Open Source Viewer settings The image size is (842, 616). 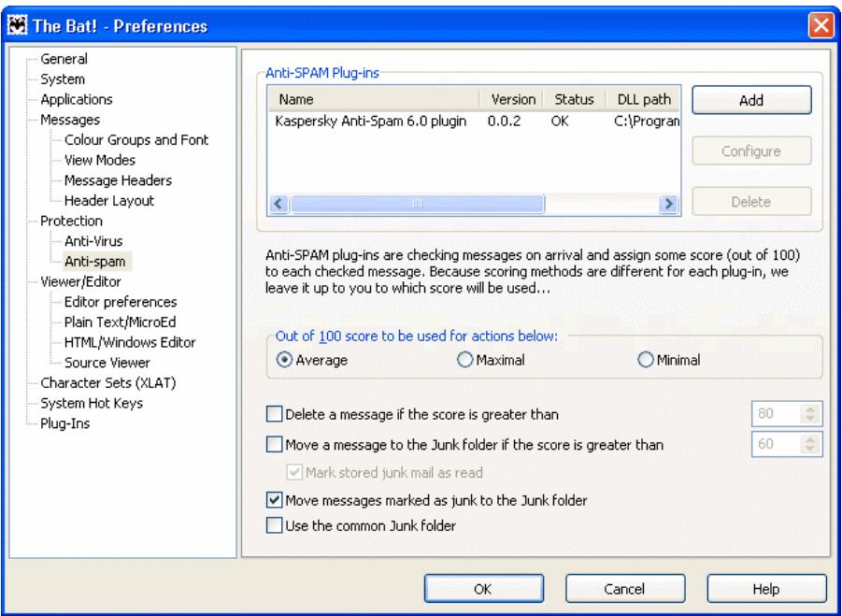[x=107, y=363]
